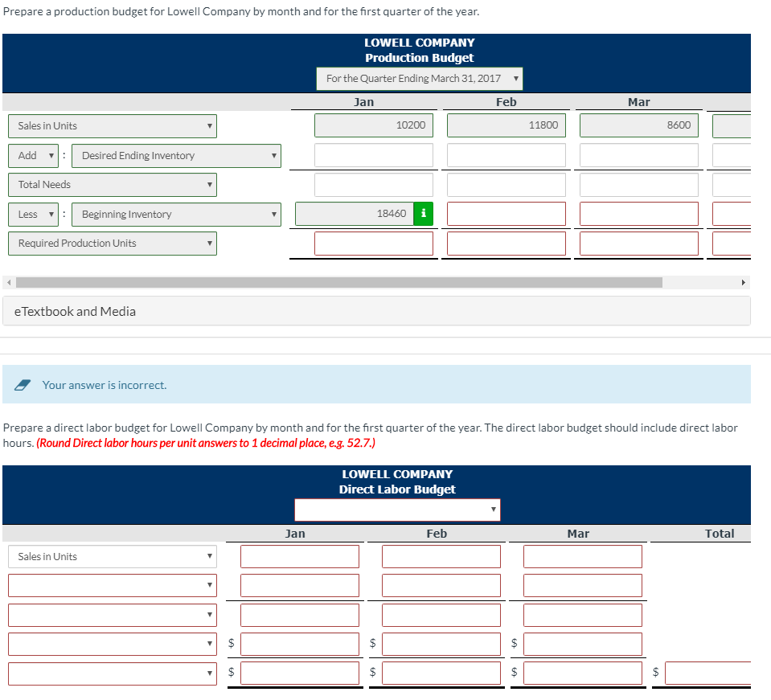Click the right arrow of horizontal scrollbar
Screen dimensions: 771x700
(x=743, y=282)
